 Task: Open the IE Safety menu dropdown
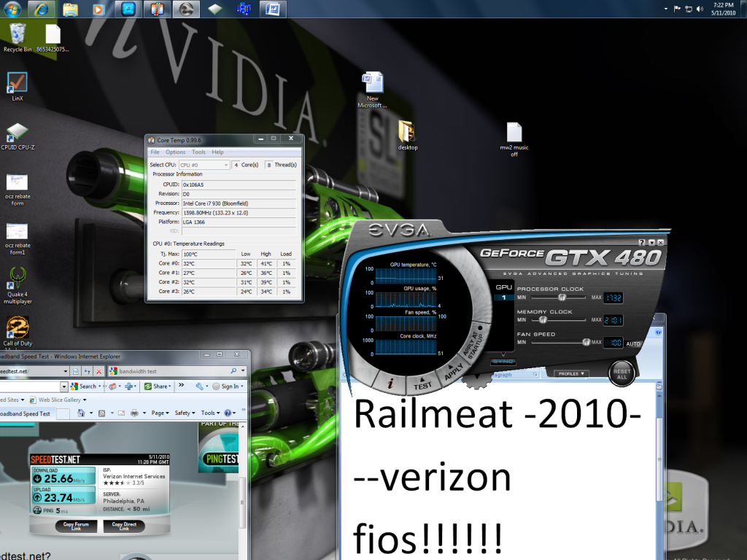tap(185, 413)
